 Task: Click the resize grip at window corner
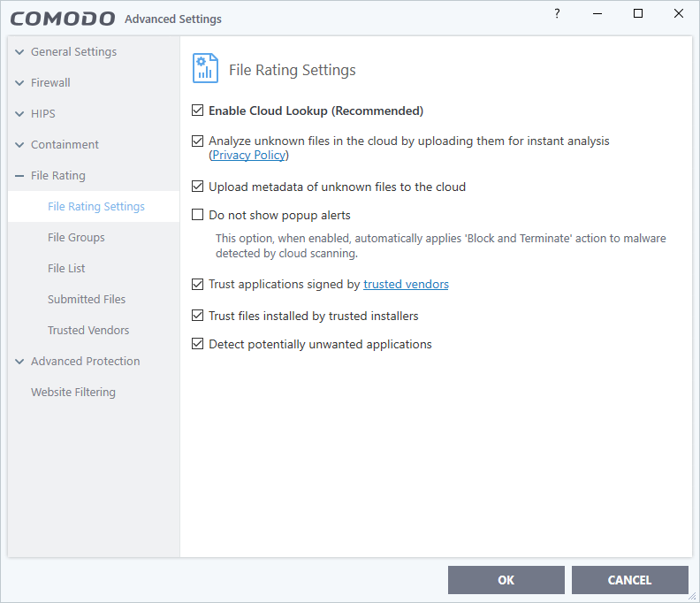click(x=692, y=596)
